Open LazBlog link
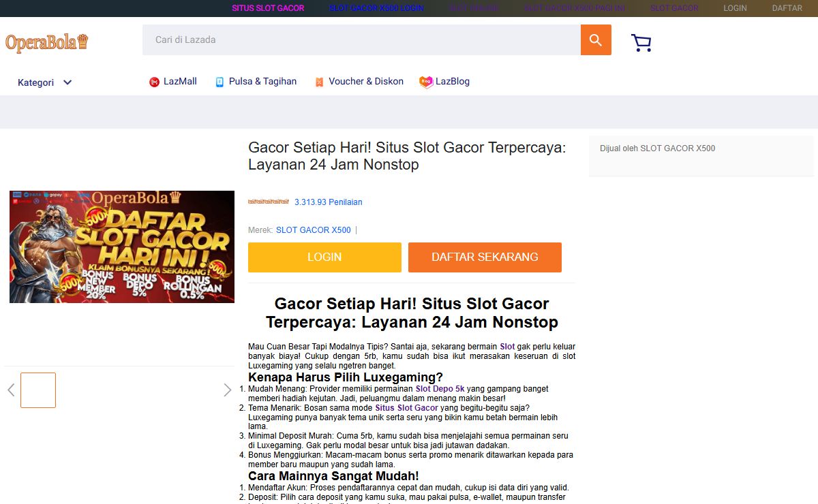Viewport: 818px width, 504px height. [453, 81]
